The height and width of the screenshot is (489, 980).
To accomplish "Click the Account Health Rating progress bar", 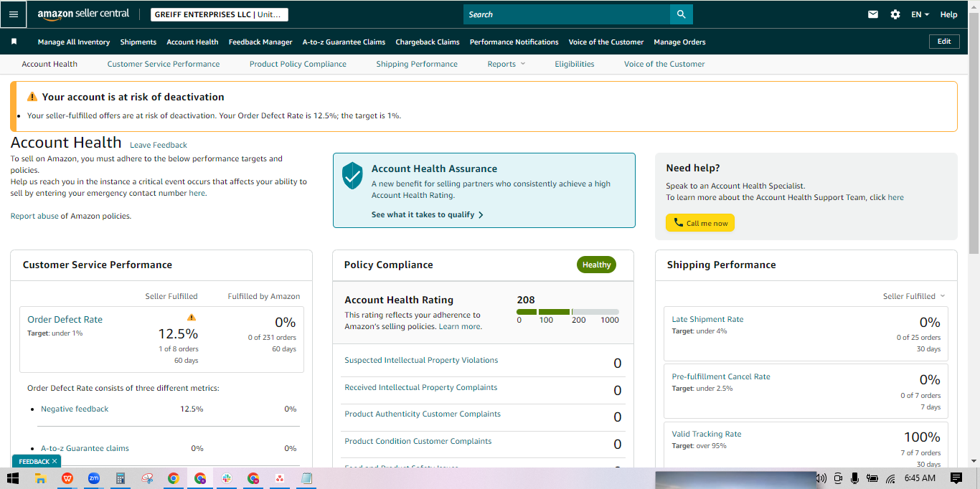I will 567,312.
